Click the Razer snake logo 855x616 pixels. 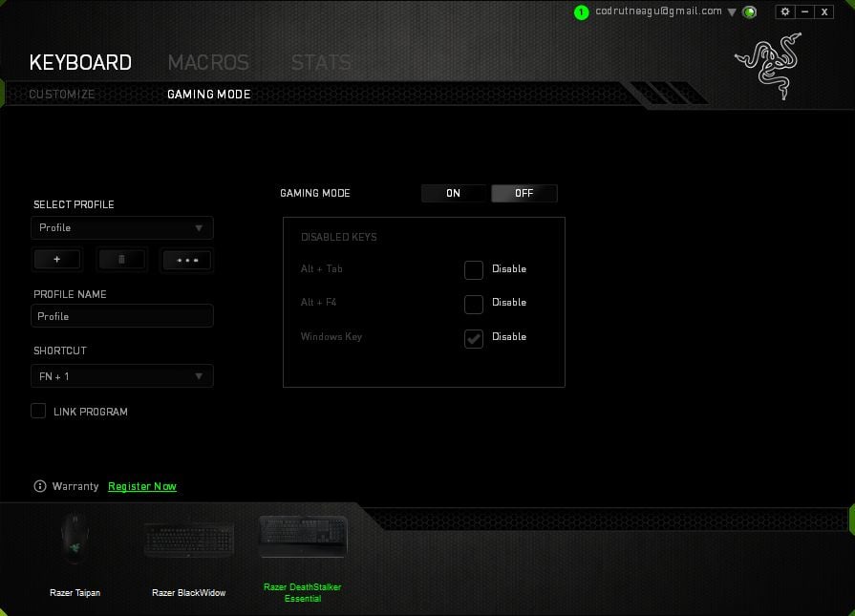pyautogui.click(x=769, y=66)
